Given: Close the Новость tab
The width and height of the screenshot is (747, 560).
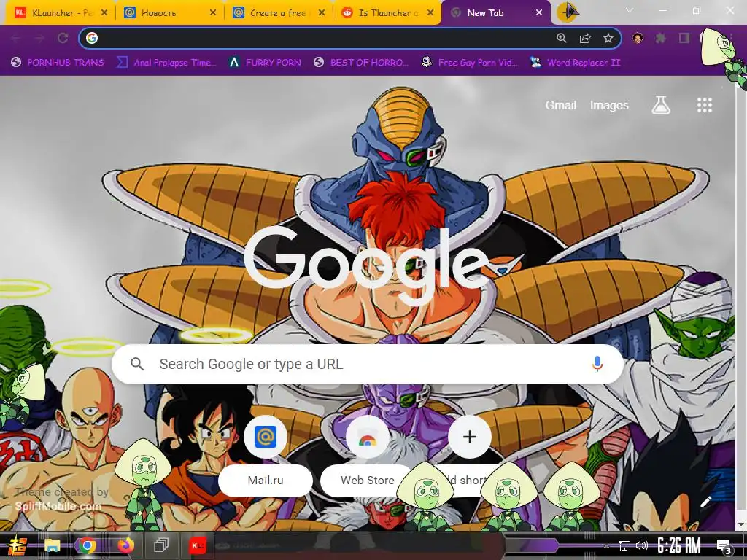Looking at the screenshot, I should (x=213, y=13).
